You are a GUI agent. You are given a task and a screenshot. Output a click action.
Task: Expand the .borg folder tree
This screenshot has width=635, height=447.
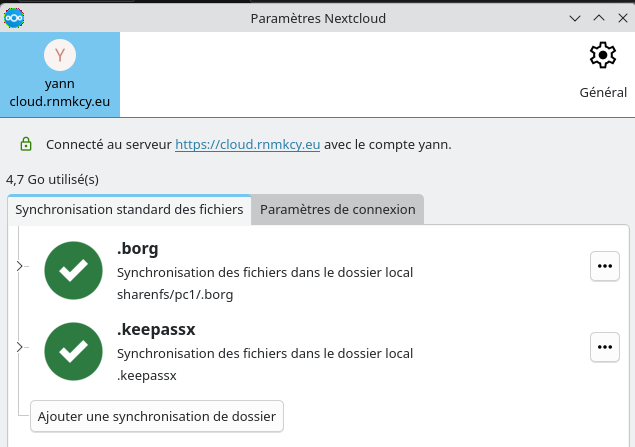[x=20, y=266]
